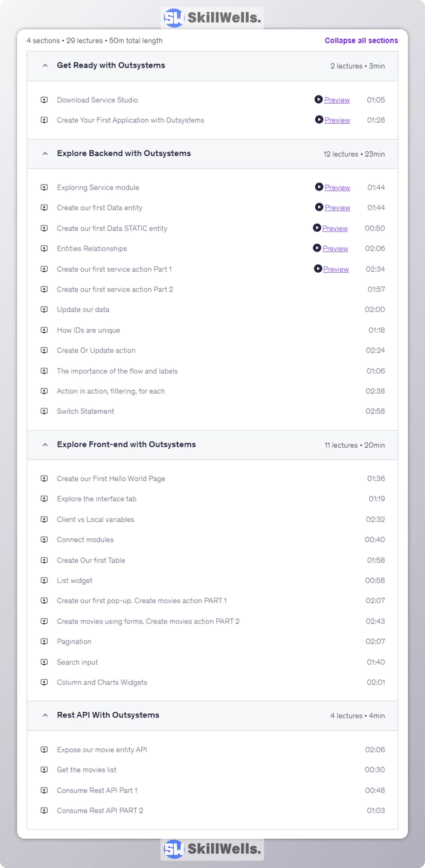Click play icon for Create Your First Application preview

[319, 120]
